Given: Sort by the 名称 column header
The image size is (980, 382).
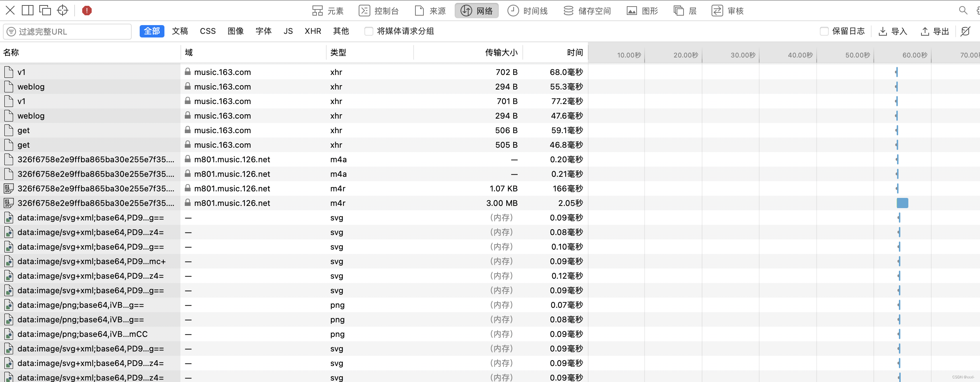Looking at the screenshot, I should pos(90,52).
